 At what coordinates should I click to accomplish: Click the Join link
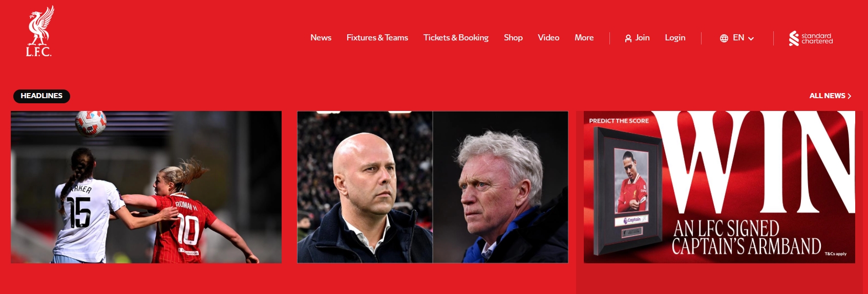click(642, 38)
